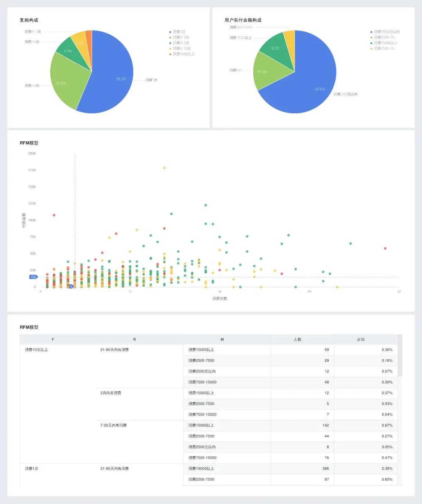
Task: Toggle 消费2500元以内 in the payment amount legend
Action: (x=385, y=32)
